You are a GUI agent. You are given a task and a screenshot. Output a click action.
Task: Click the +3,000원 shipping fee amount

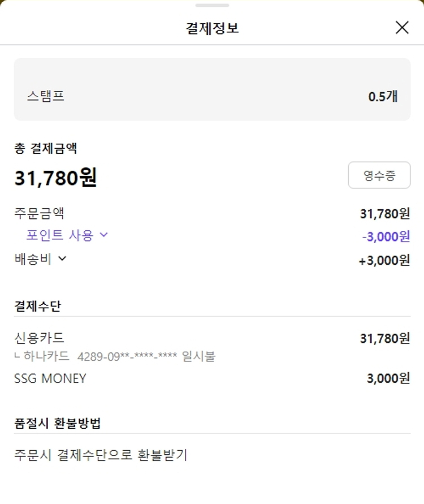(384, 260)
